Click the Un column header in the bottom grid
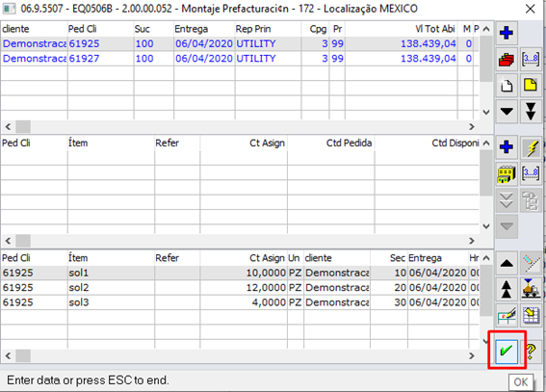546x392 pixels. tap(296, 258)
